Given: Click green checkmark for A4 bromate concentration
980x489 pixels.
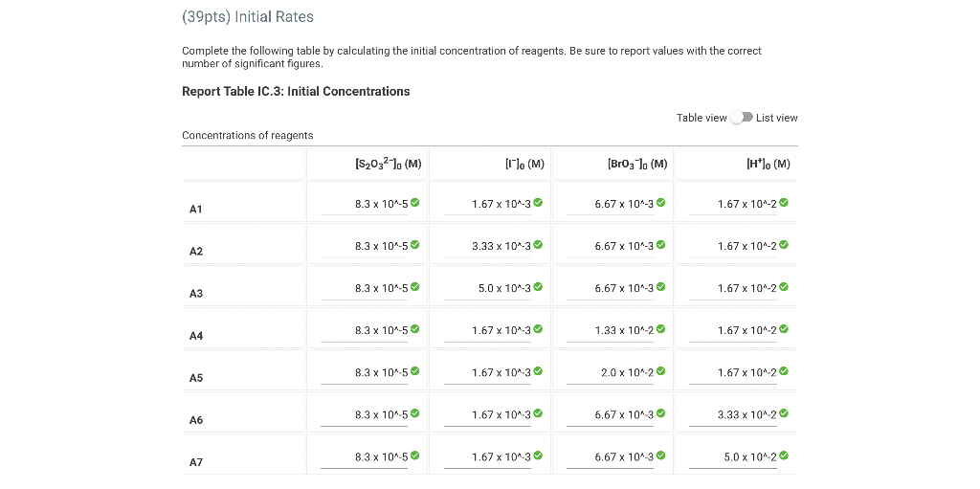Looking at the screenshot, I should pos(660,329).
